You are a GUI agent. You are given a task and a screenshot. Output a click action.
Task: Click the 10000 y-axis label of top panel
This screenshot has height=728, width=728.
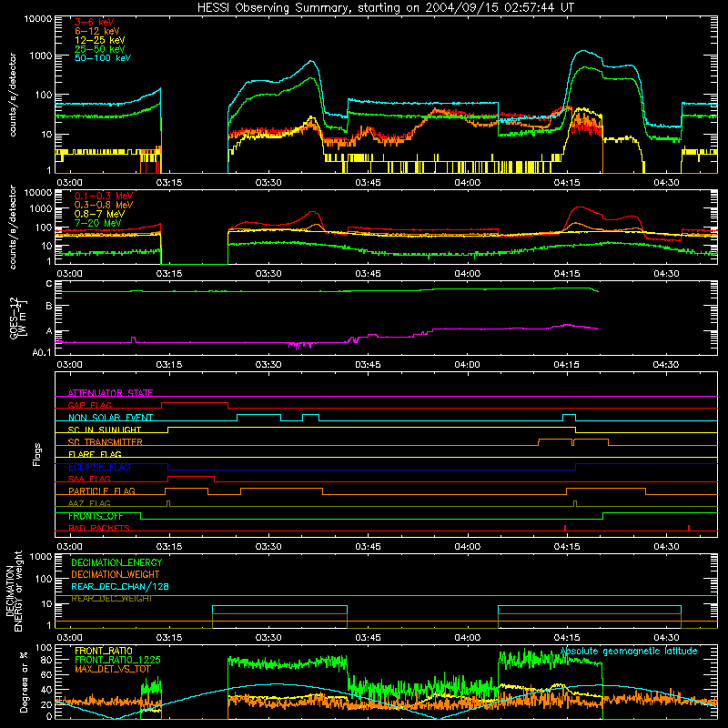click(x=38, y=18)
